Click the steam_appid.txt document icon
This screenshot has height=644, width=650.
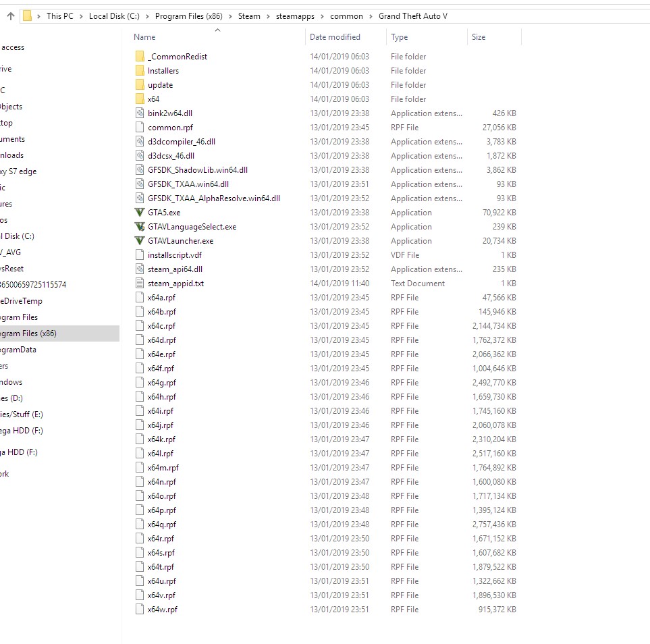point(140,284)
